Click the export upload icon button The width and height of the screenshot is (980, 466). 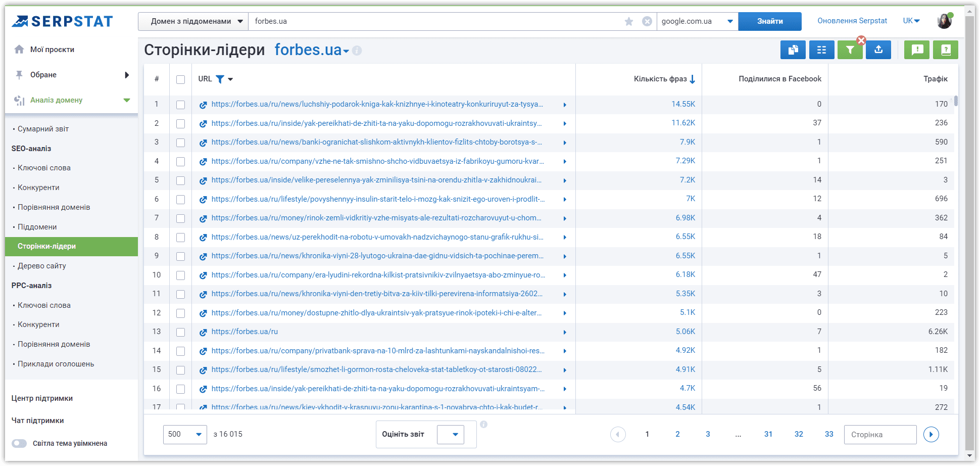coord(878,50)
